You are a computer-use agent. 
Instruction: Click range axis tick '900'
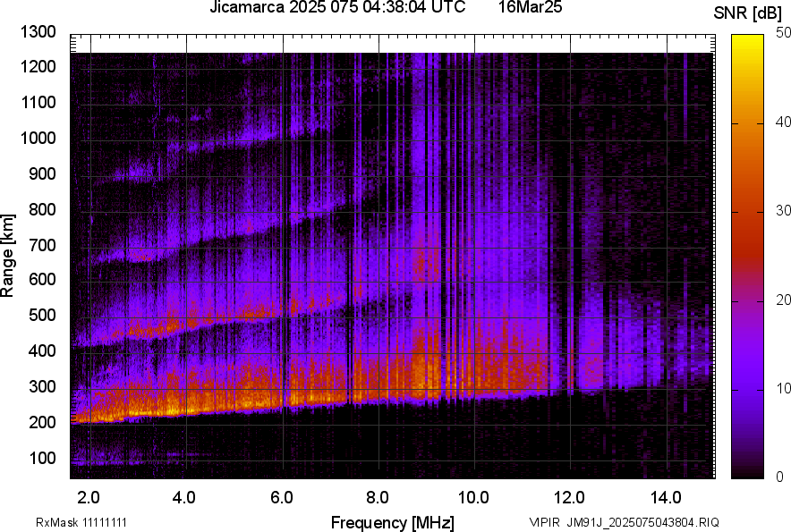point(42,173)
